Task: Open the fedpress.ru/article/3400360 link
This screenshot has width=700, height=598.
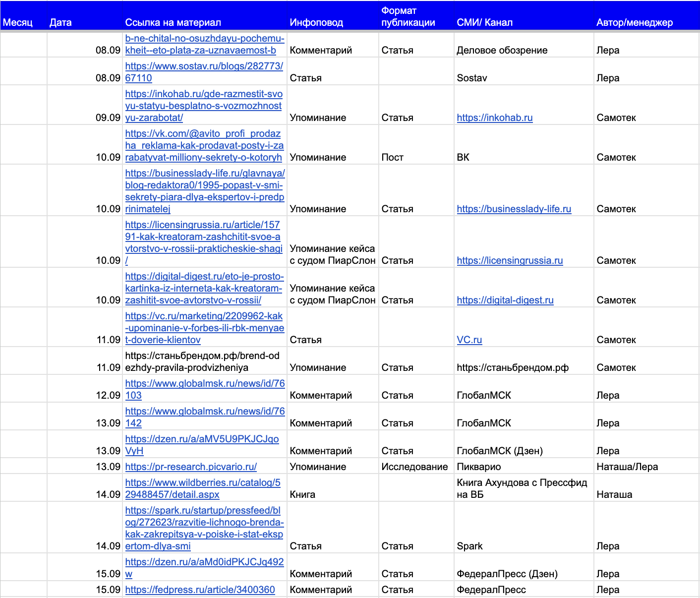Action: pos(200,590)
